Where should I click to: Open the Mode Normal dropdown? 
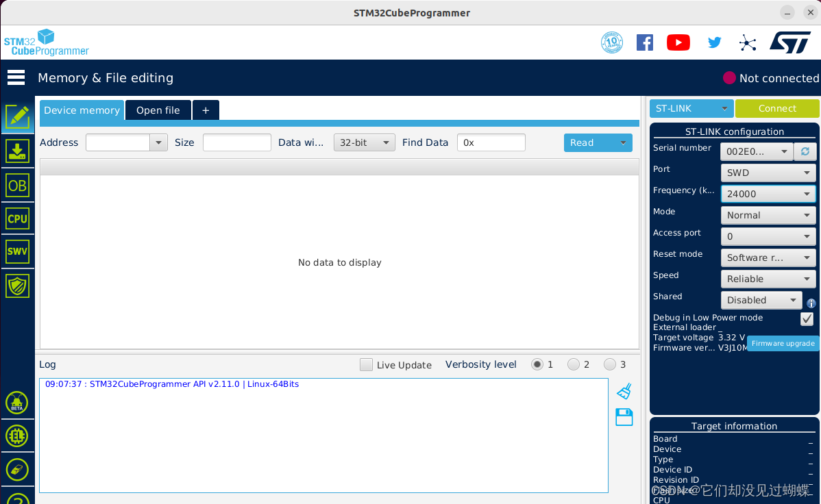(x=768, y=215)
